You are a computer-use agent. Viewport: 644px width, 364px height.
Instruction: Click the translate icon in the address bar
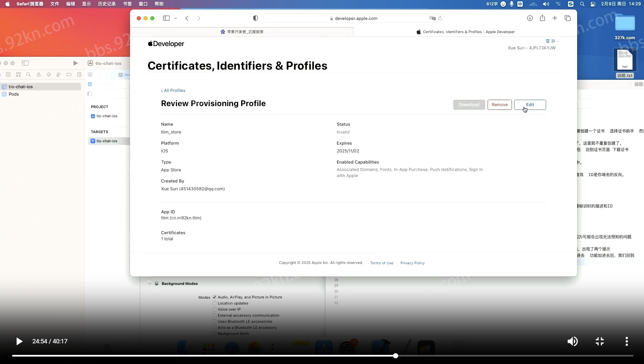click(432, 18)
